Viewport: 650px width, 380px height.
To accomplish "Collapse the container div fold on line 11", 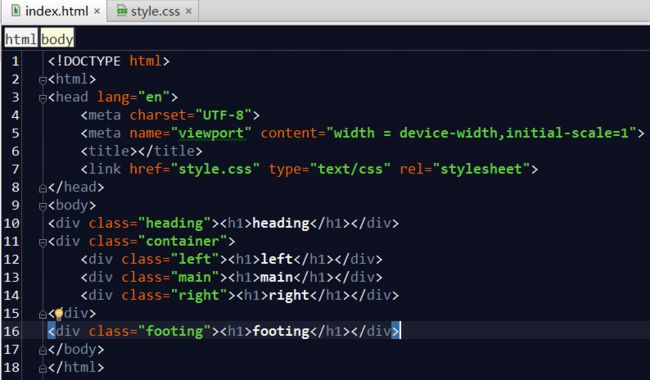I will 42,242.
